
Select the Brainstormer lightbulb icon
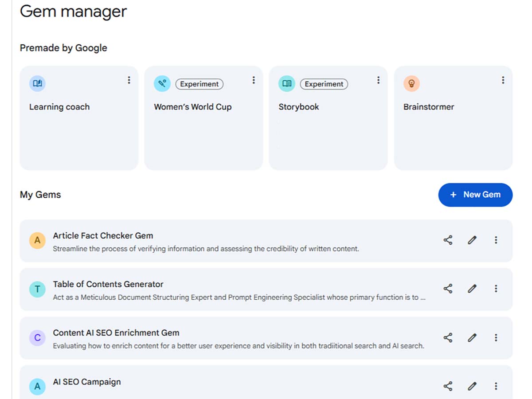[411, 83]
